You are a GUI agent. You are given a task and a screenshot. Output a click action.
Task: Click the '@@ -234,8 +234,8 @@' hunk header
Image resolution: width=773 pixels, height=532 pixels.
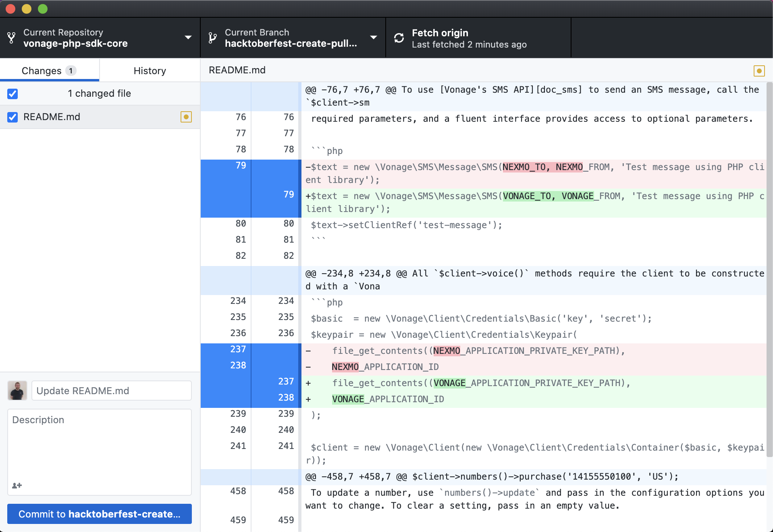click(x=534, y=280)
